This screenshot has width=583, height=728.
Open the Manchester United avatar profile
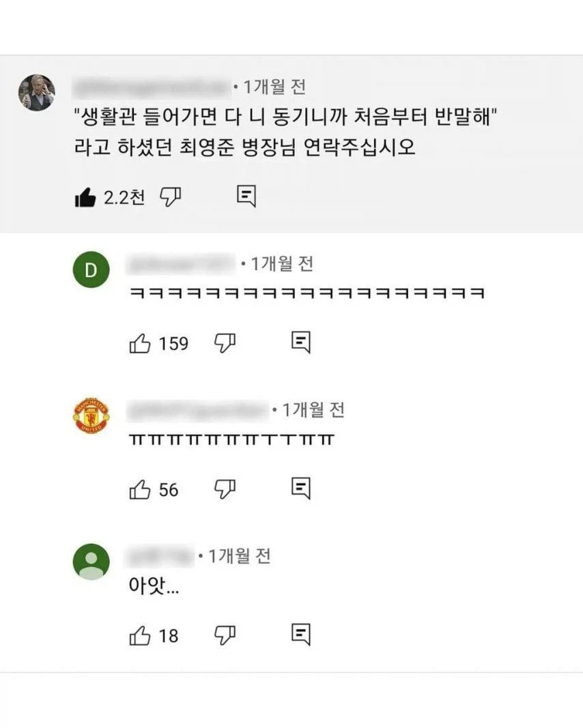coord(92,415)
